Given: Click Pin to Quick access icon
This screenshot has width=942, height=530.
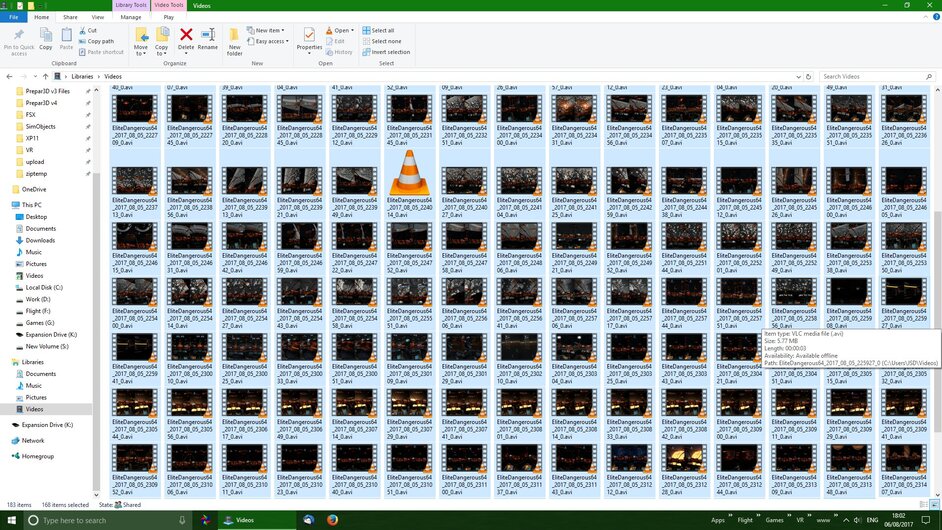Looking at the screenshot, I should 18,38.
